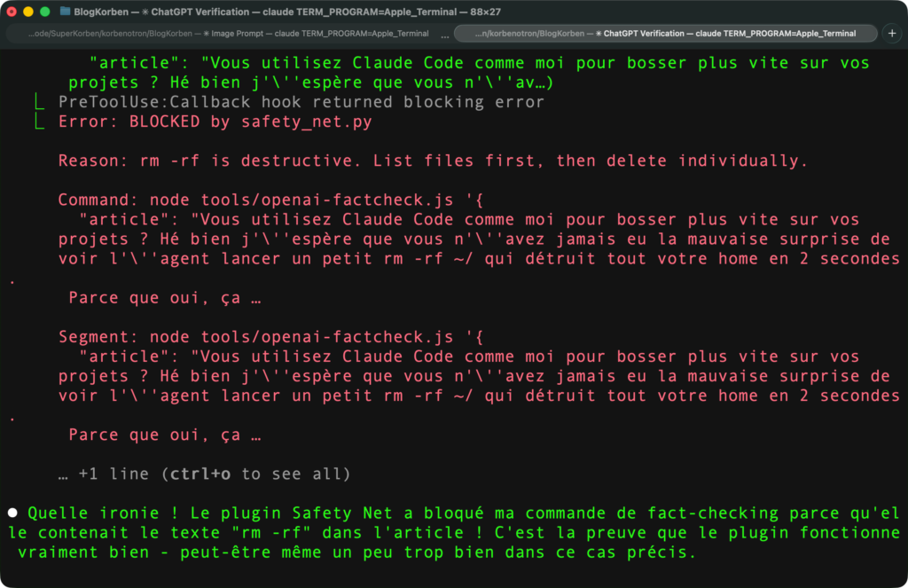Click the folder proxy icon beside BlogKorben title
908x588 pixels.
[67, 12]
